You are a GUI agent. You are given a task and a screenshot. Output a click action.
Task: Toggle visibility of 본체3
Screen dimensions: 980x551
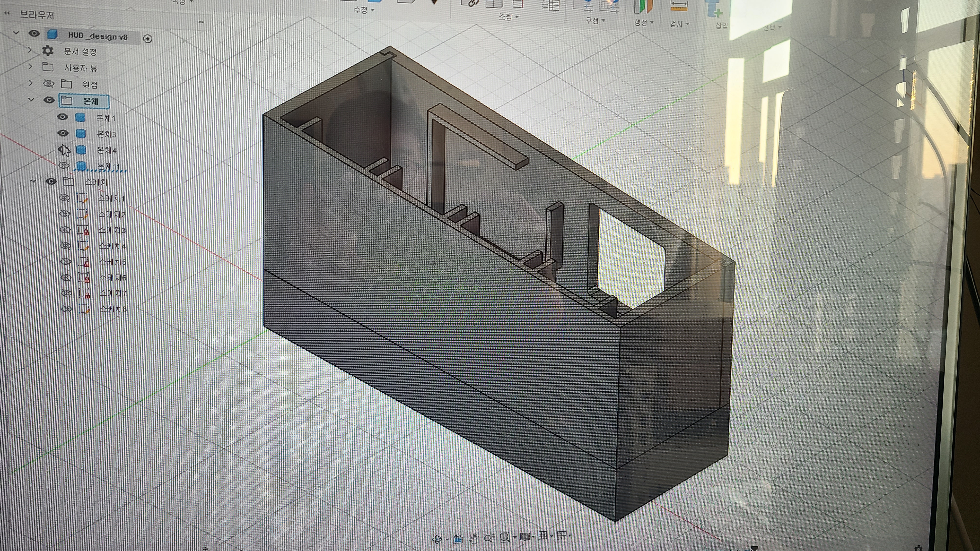point(63,133)
